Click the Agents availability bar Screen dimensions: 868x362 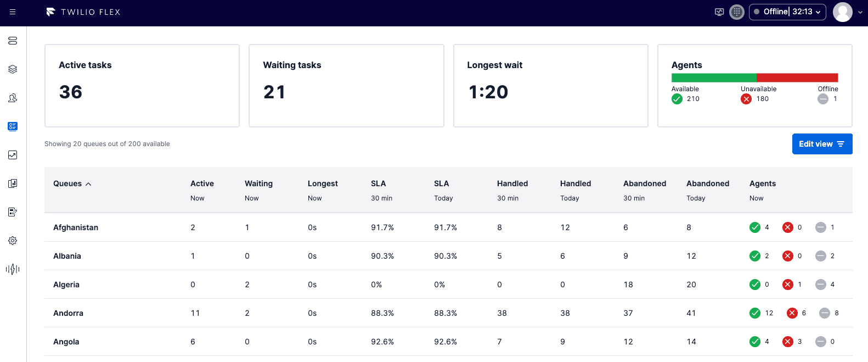(754, 77)
